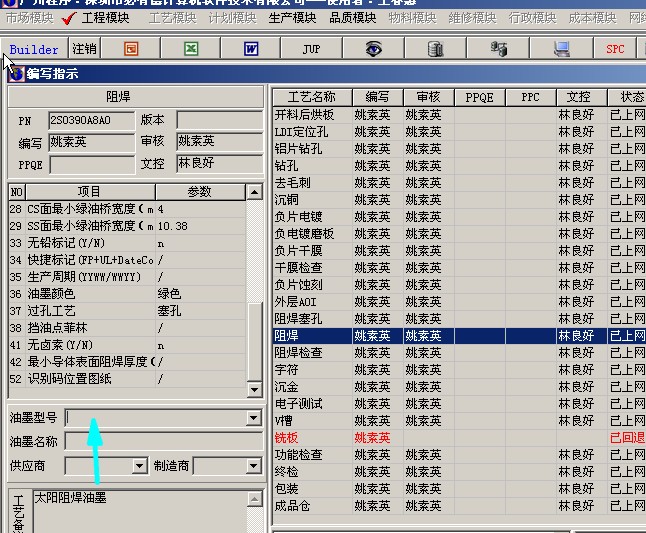Select the 阻焊塞孔 process row
Image resolution: width=646 pixels, height=533 pixels.
coord(459,319)
